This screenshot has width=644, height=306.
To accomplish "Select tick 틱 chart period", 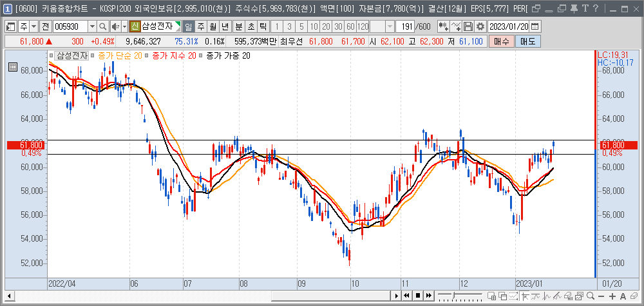I will 263,27.
